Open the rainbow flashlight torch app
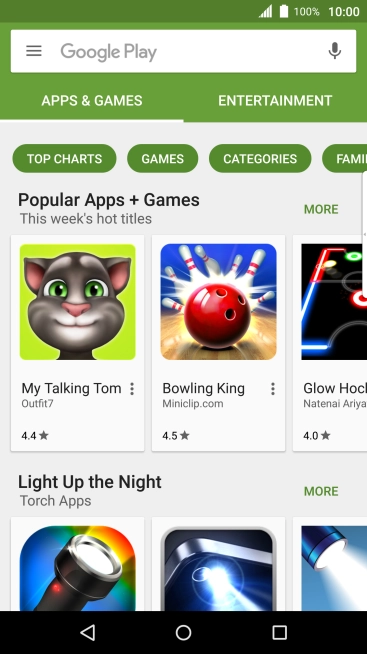367x654 pixels. click(x=78, y=568)
